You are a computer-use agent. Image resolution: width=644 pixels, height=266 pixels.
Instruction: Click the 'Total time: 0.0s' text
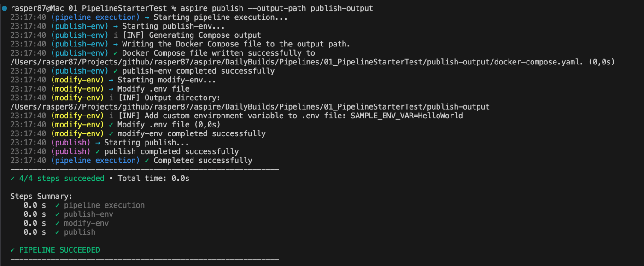point(153,178)
